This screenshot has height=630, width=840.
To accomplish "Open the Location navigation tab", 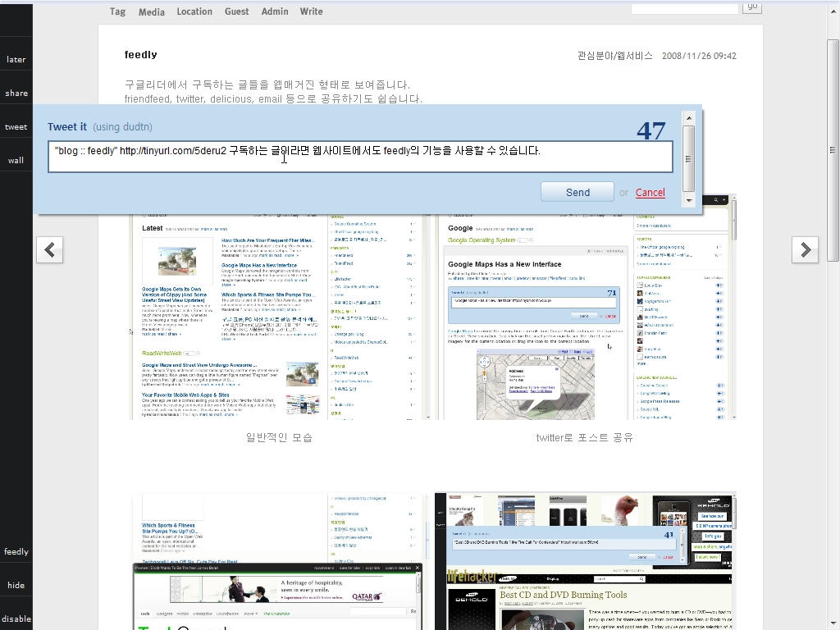I will pyautogui.click(x=194, y=11).
